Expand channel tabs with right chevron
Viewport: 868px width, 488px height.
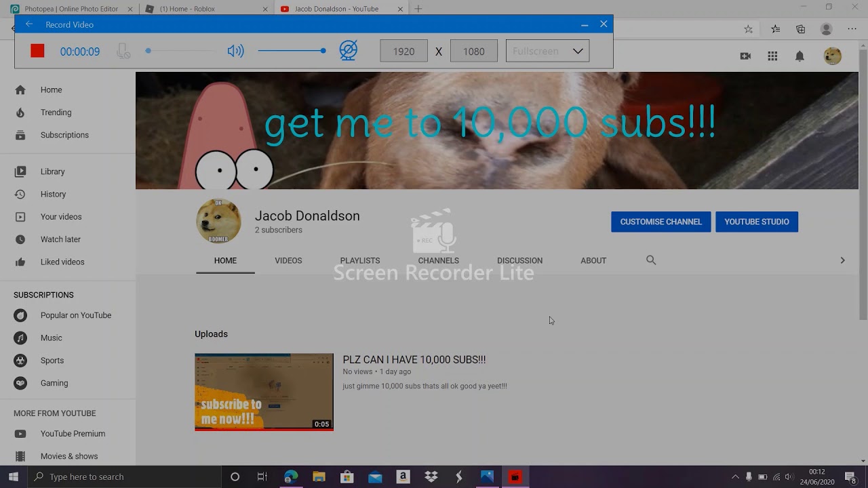pyautogui.click(x=842, y=260)
